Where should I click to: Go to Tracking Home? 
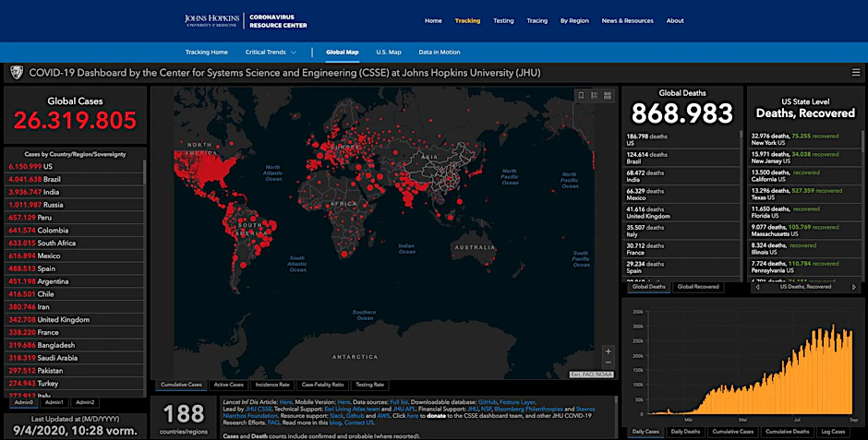[207, 52]
